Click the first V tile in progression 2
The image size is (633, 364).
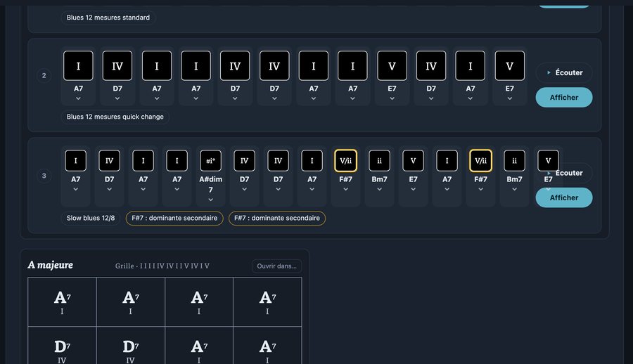coord(392,66)
